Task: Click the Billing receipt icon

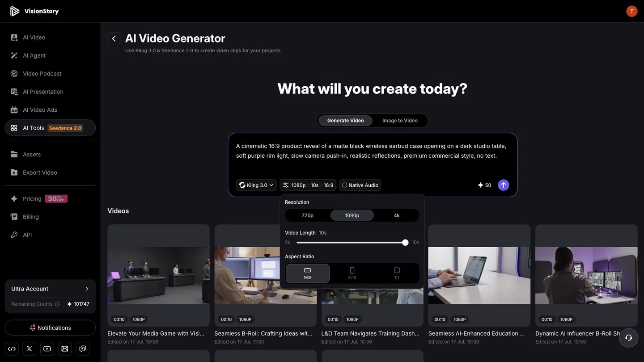Action: point(14,217)
